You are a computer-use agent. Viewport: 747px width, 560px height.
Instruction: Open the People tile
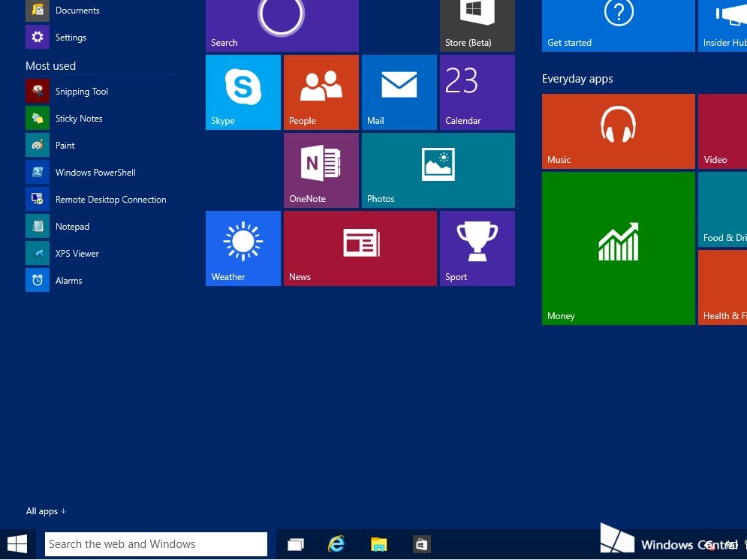(x=321, y=92)
